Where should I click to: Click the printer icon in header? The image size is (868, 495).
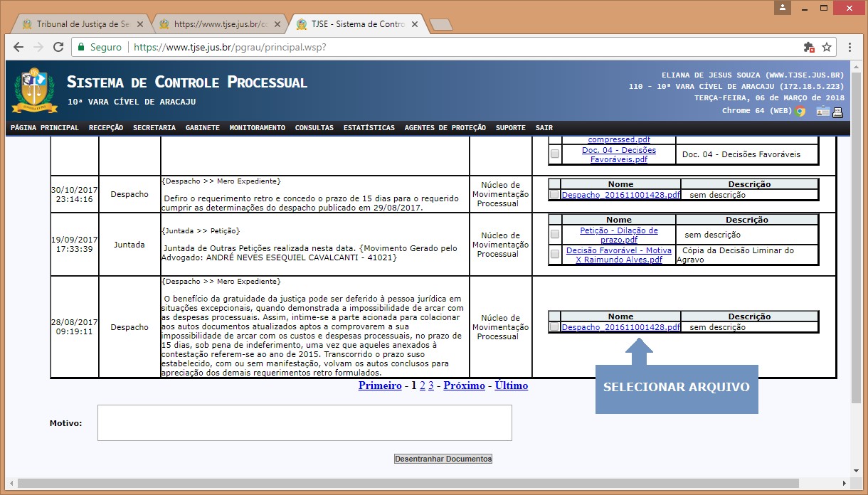pyautogui.click(x=837, y=111)
